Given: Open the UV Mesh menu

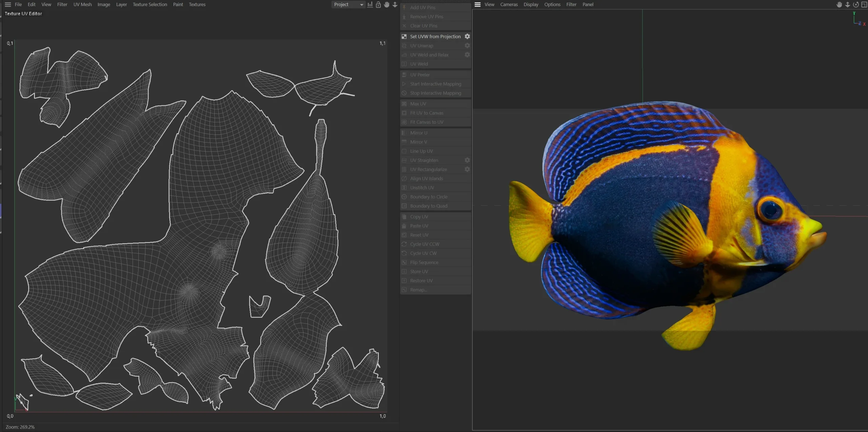Looking at the screenshot, I should (x=82, y=4).
